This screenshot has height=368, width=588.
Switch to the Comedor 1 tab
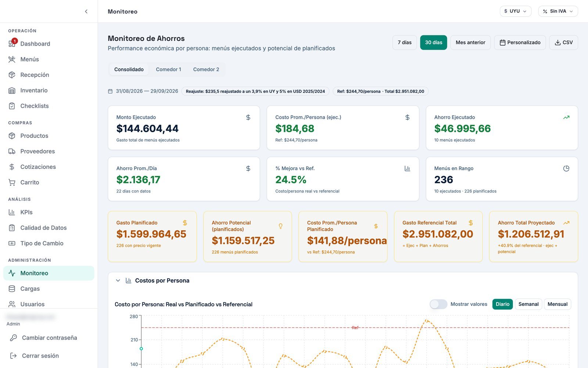[168, 69]
